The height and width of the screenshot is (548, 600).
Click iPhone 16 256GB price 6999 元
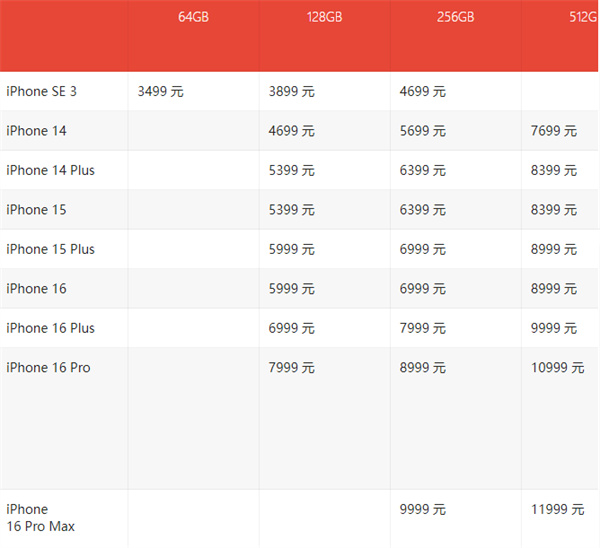tap(423, 289)
